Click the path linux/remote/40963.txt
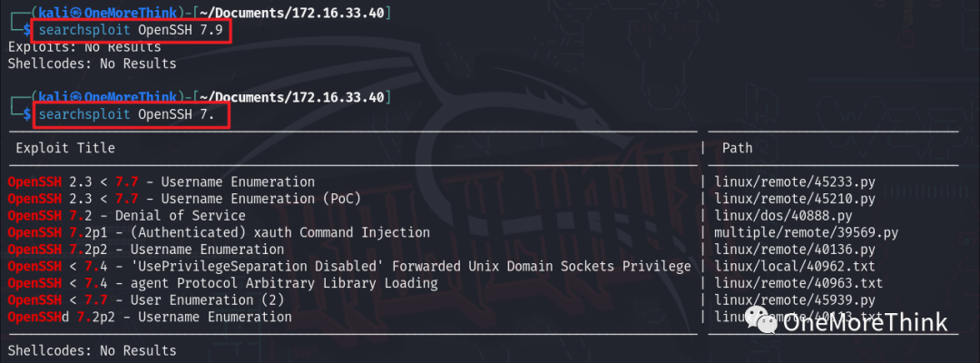 pyautogui.click(x=799, y=284)
